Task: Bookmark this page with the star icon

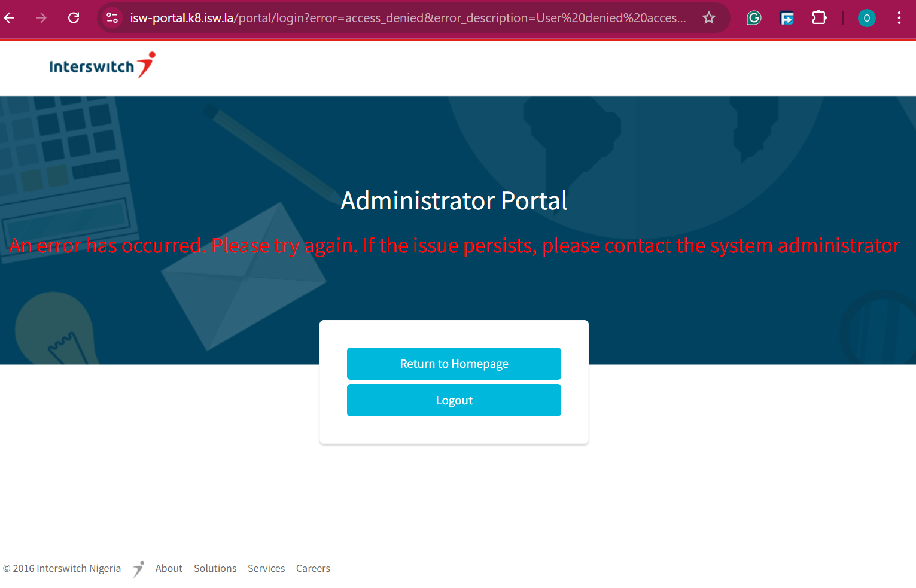Action: click(709, 18)
